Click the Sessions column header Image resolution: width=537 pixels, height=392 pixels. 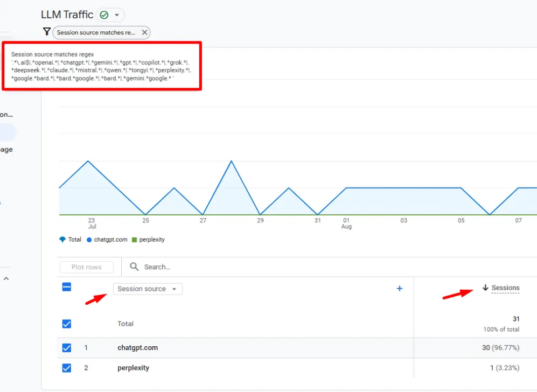click(x=505, y=288)
